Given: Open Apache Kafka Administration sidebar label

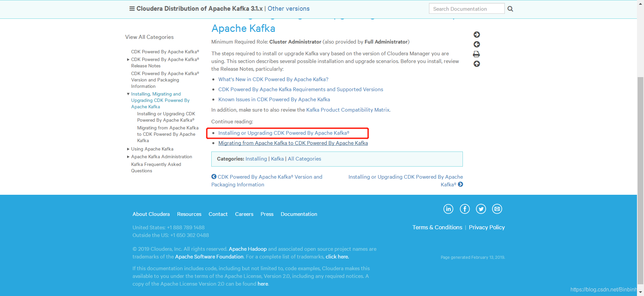Looking at the screenshot, I should click(x=162, y=157).
